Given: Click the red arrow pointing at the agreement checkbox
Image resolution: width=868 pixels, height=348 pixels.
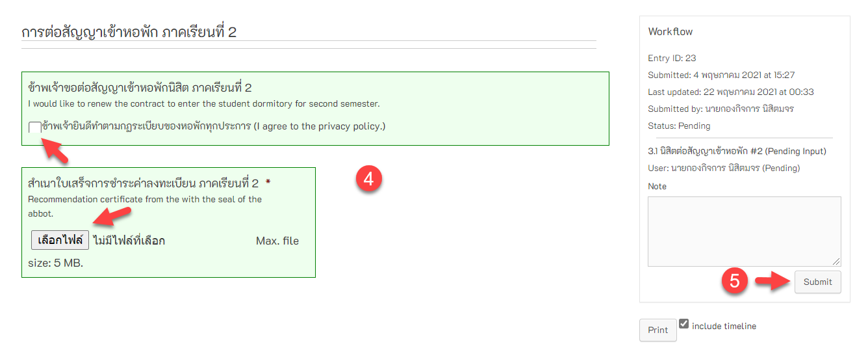Looking at the screenshot, I should point(56,153).
